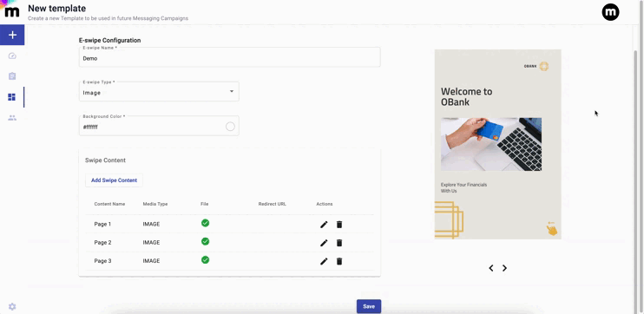Click the Swipe Content heading

(105, 160)
